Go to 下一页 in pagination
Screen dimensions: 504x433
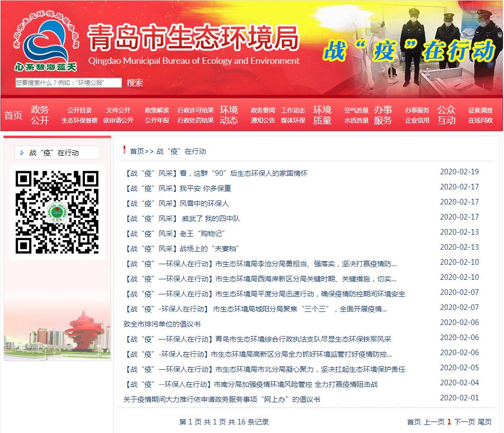pyautogui.click(x=464, y=422)
